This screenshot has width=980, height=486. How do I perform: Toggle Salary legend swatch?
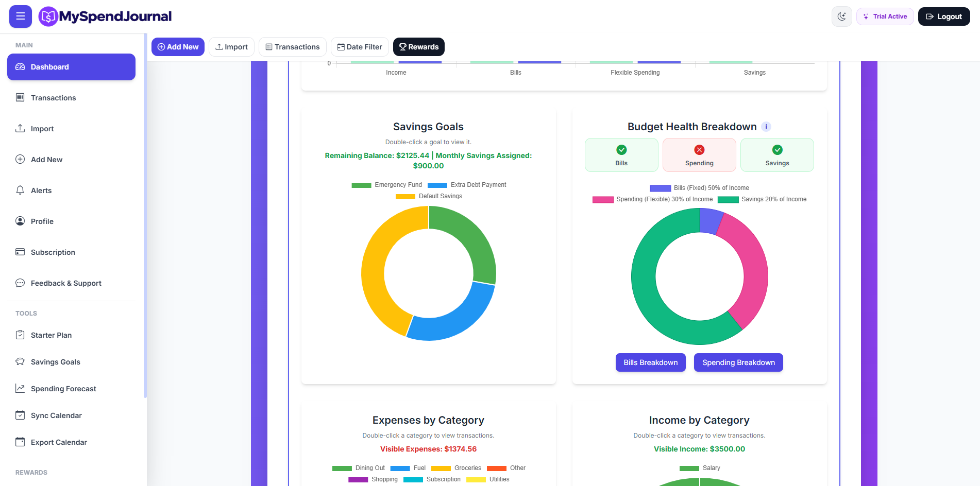[x=689, y=468]
